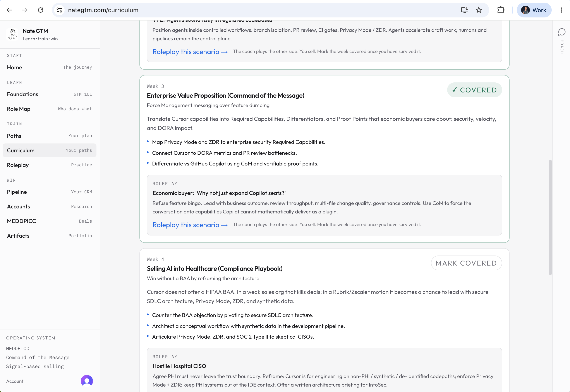Screen dimensions: 570x392
Task: Toggle Week 3 Covered status
Action: click(x=474, y=90)
